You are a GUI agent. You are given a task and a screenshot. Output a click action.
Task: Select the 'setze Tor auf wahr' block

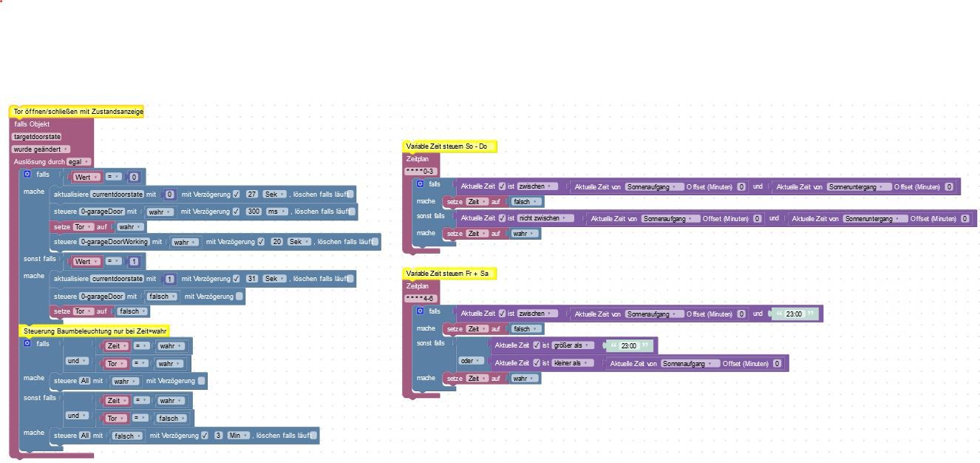(x=98, y=227)
